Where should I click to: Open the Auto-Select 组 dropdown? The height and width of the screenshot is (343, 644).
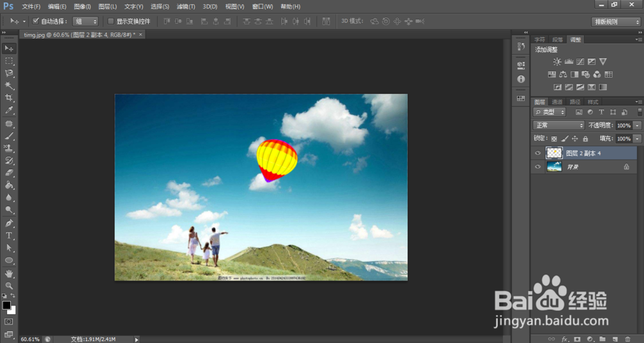pos(86,21)
